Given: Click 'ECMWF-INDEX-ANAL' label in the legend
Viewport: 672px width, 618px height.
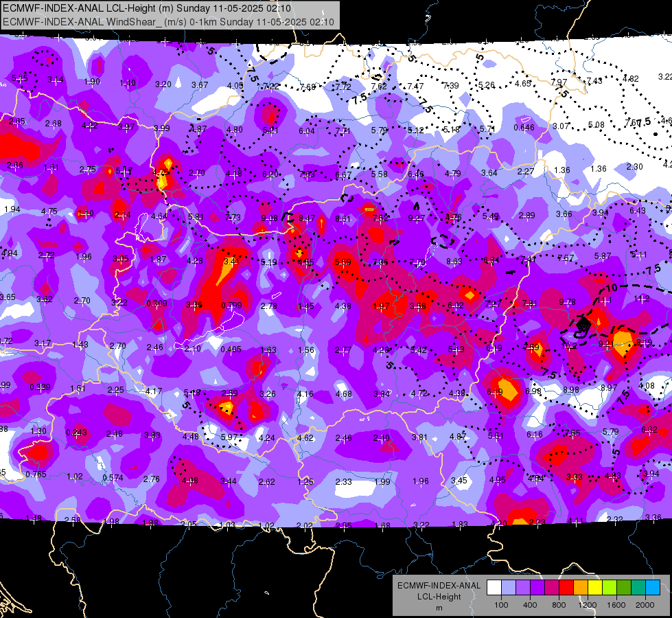Looking at the screenshot, I should coord(439,586).
